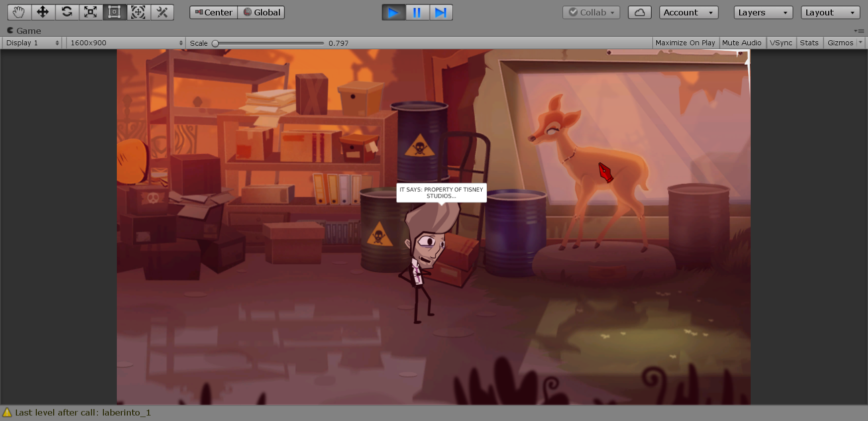Select the combined Transform tool
This screenshot has height=421, width=868.
138,12
